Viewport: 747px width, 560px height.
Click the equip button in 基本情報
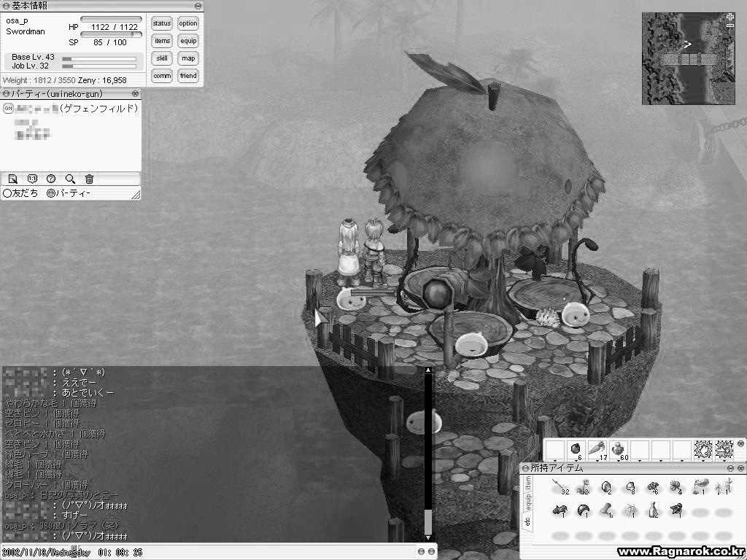pos(188,41)
